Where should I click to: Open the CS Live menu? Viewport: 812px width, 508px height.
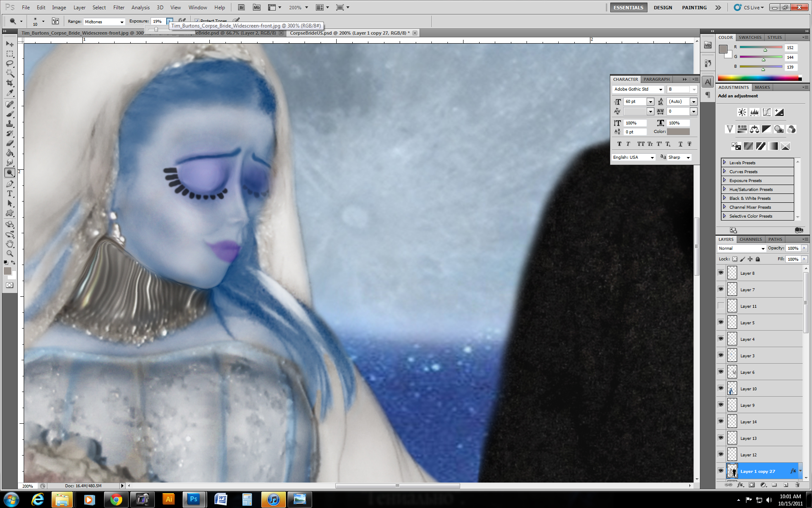[750, 8]
